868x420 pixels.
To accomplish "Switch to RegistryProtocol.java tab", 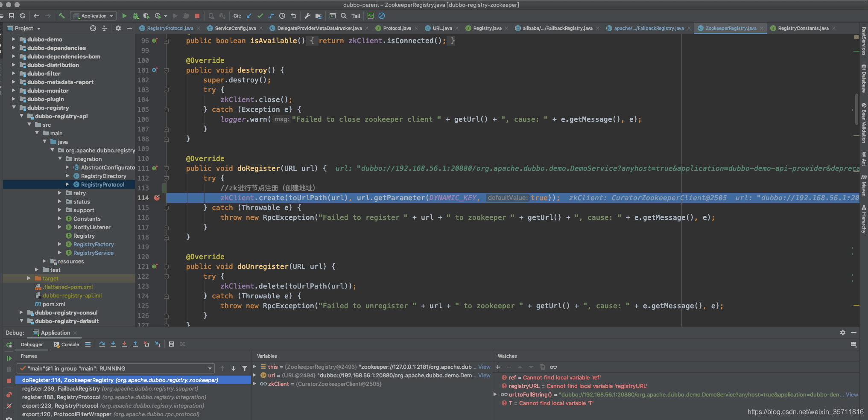I will pyautogui.click(x=170, y=28).
